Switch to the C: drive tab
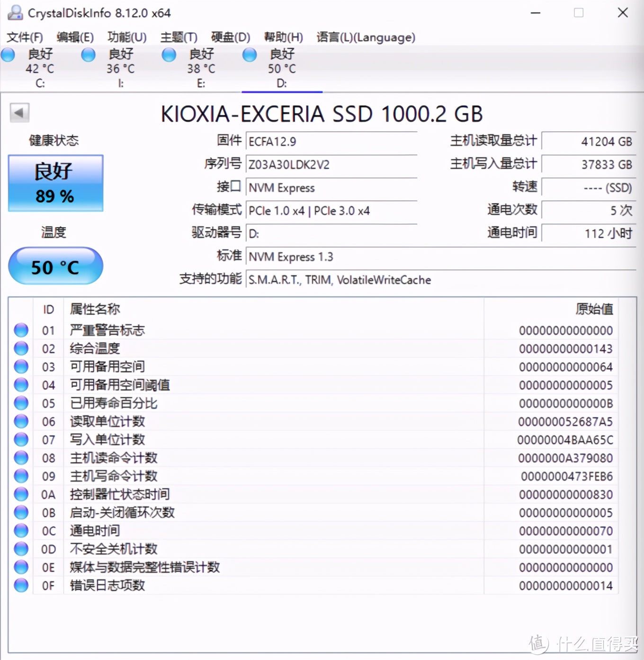This screenshot has height=660, width=644. point(40,69)
